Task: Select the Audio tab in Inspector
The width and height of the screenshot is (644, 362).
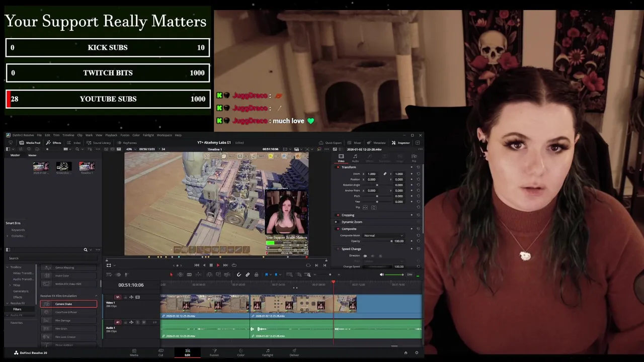Action: pyautogui.click(x=355, y=158)
